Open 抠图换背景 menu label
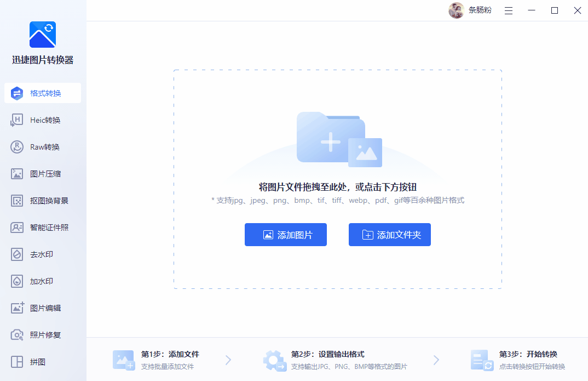Viewport: 588px width, 381px height. [x=49, y=201]
